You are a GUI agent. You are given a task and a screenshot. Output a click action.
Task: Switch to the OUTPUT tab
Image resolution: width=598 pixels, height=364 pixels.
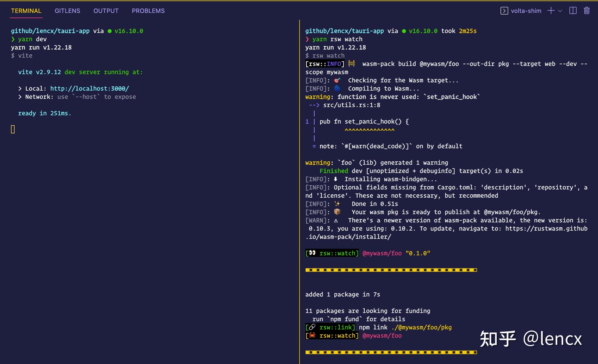point(106,11)
